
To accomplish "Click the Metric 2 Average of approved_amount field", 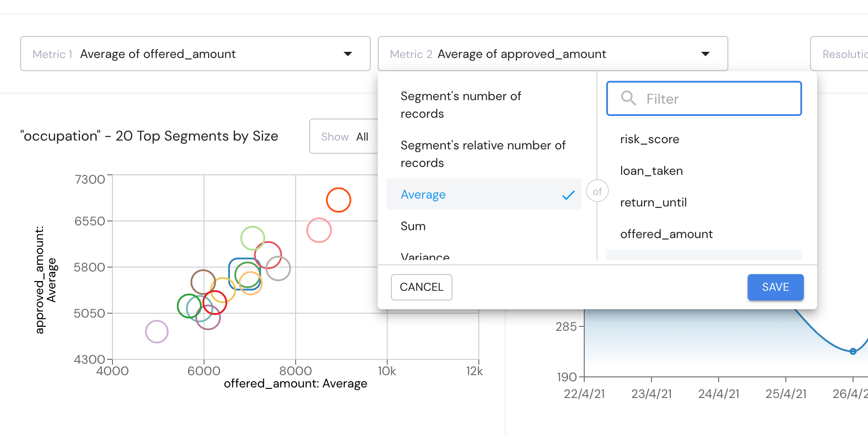I will click(553, 54).
